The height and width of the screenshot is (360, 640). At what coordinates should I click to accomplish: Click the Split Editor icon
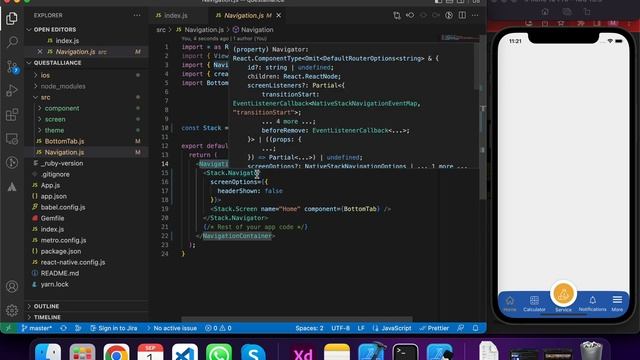coord(462,15)
